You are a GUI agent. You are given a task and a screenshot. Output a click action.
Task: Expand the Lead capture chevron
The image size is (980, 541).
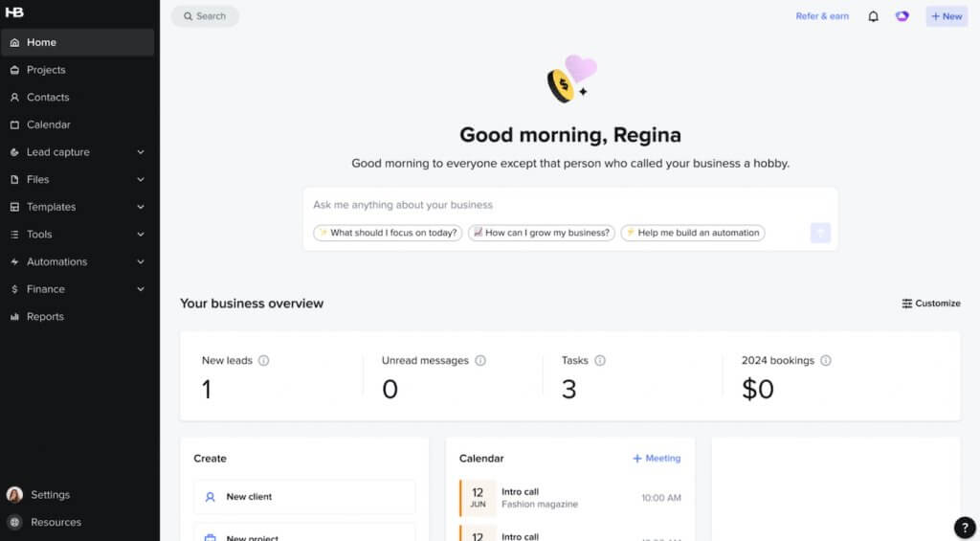coord(141,152)
